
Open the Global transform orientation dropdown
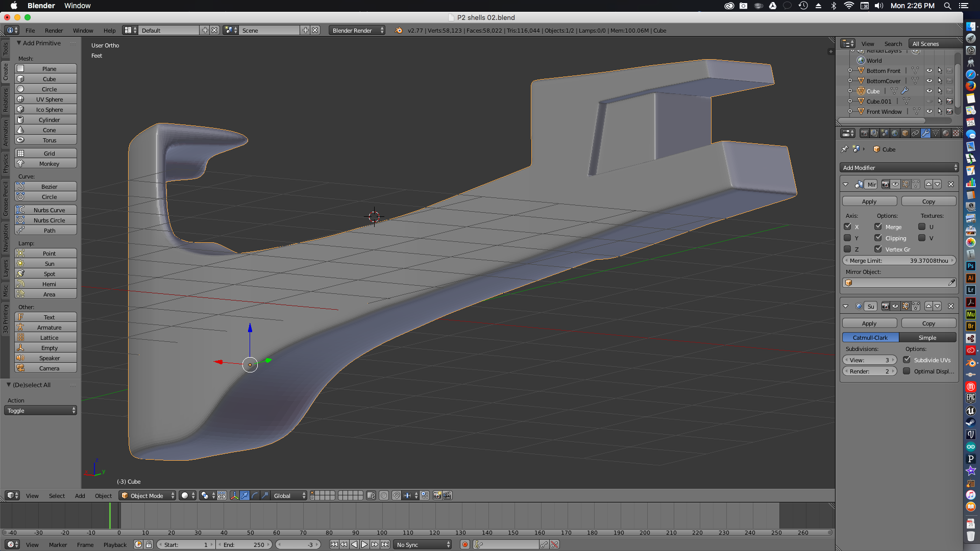pos(289,495)
